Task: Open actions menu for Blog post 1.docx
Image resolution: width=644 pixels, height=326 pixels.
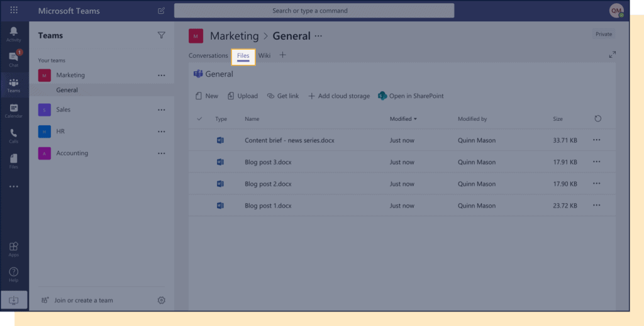Action: (597, 206)
